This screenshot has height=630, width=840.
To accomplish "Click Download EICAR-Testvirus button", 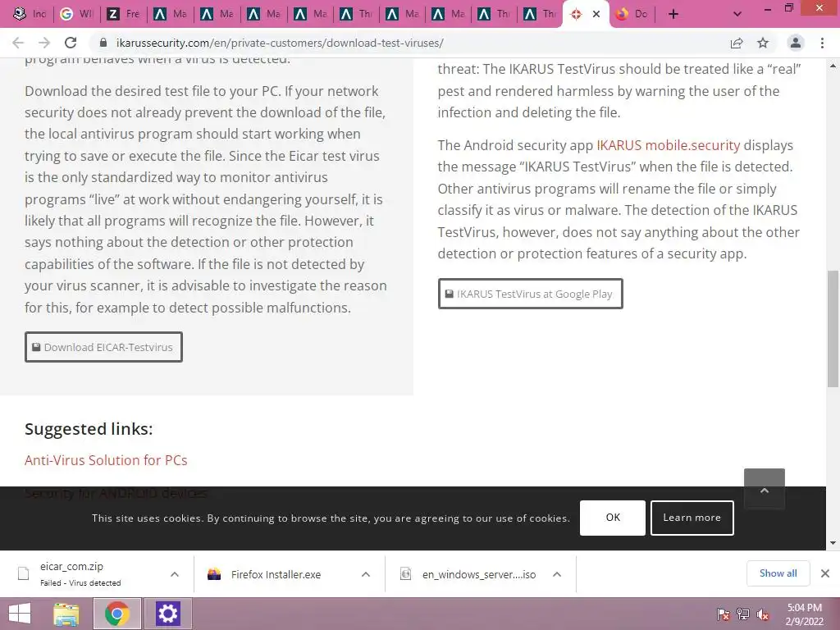I will [x=103, y=347].
